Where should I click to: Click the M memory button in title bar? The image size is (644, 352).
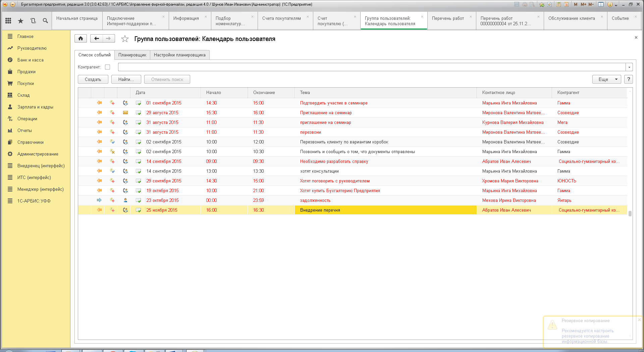coord(576,4)
